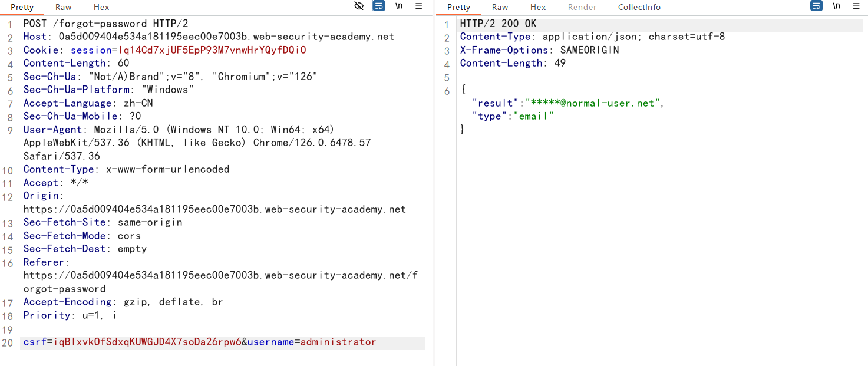Click the csrf token value in request body

coord(147,342)
